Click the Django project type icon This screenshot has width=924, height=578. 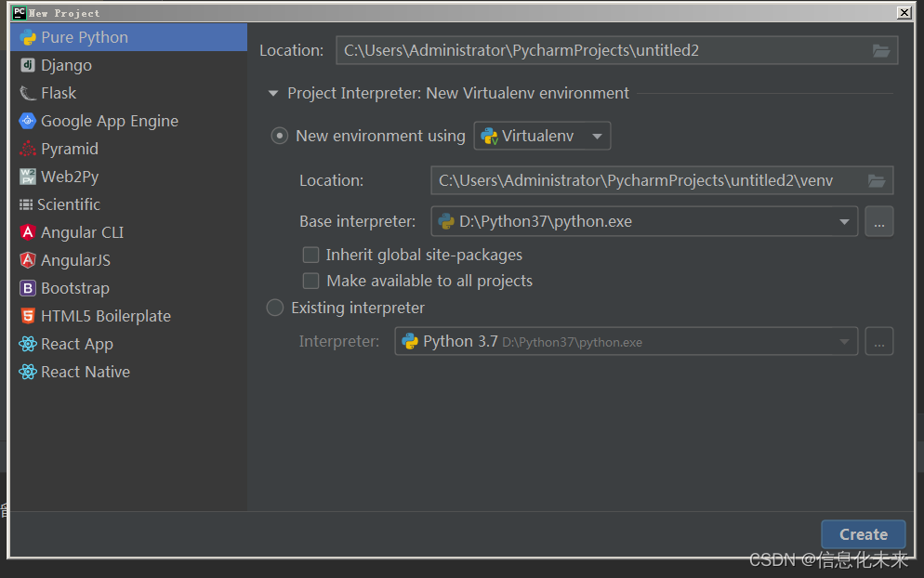(x=28, y=65)
